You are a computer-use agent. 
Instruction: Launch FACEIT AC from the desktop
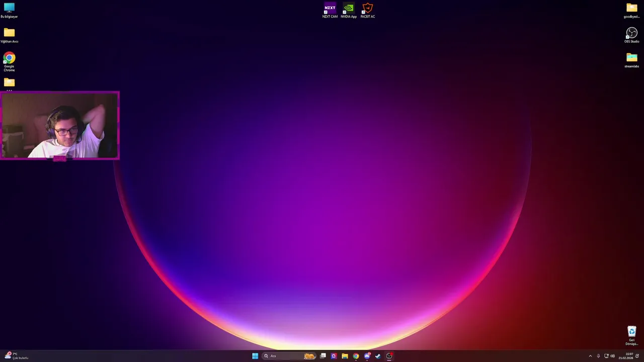tap(368, 11)
